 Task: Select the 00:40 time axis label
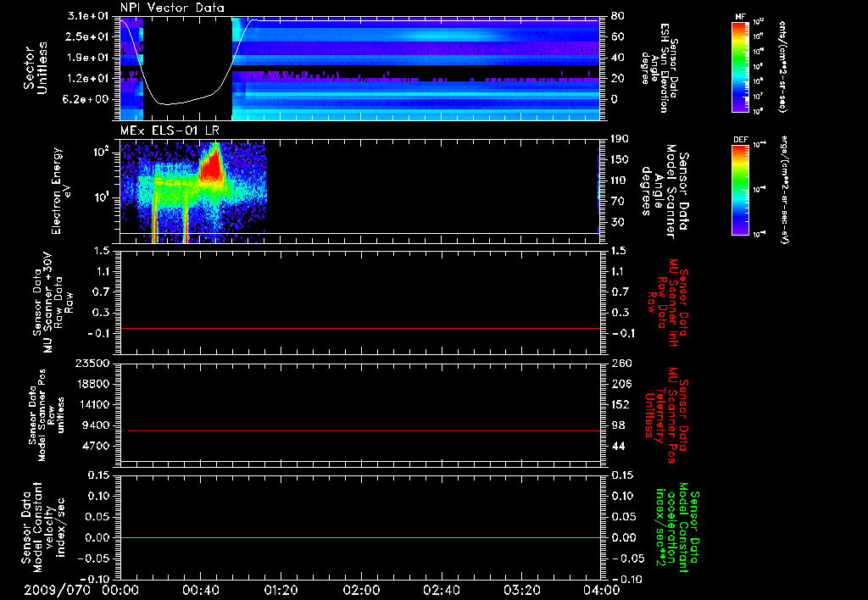(200, 590)
